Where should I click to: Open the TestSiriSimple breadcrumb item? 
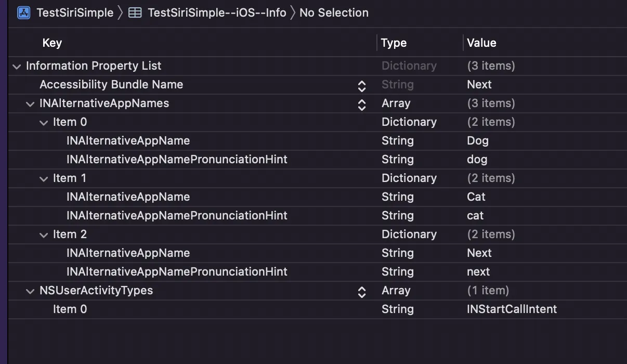[74, 12]
